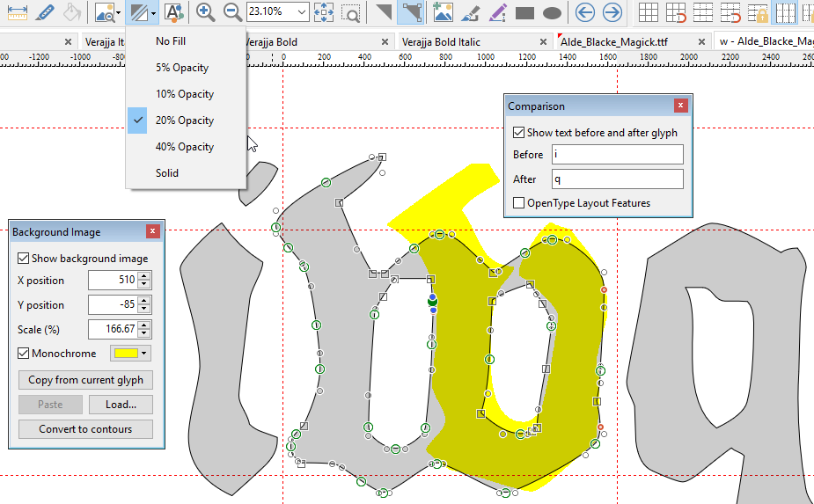Screen dimensions: 814x504
Task: Zoom out with the minus magnifier
Action: (232, 12)
